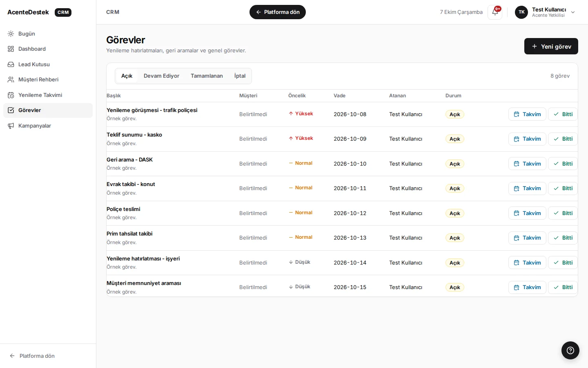Click the TK user avatar
The height and width of the screenshot is (368, 588).
coord(521,12)
